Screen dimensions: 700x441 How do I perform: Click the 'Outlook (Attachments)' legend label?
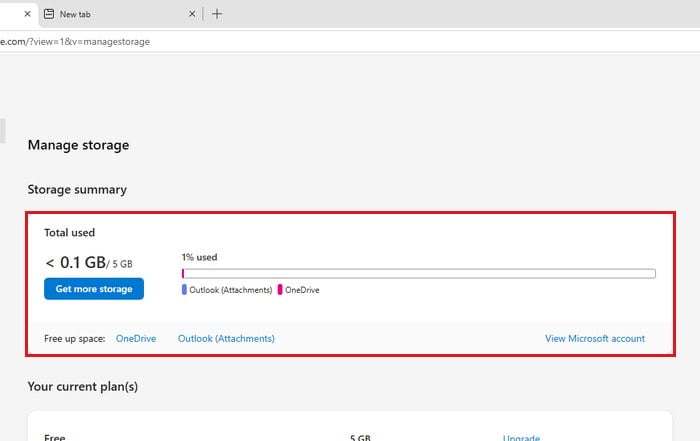[230, 290]
